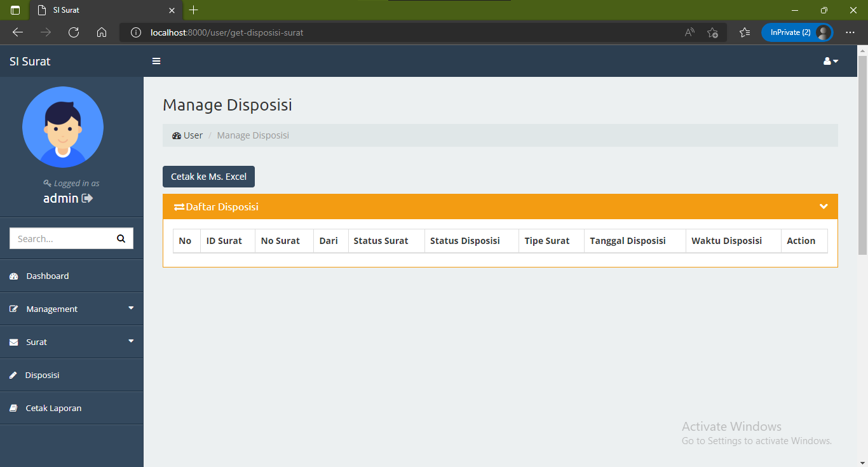The height and width of the screenshot is (467, 868).
Task: Click the dashboard icon in the User breadcrumb
Action: [x=176, y=135]
